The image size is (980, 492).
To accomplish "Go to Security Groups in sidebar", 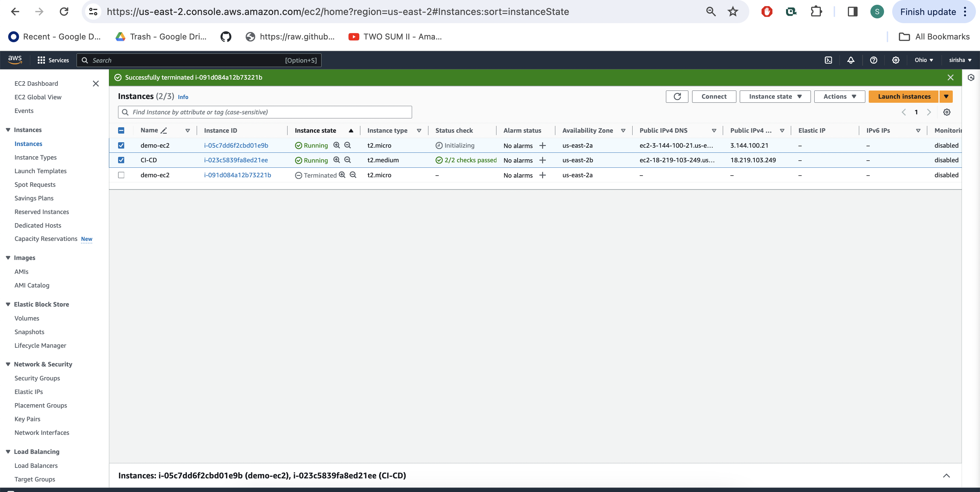I will tap(37, 378).
